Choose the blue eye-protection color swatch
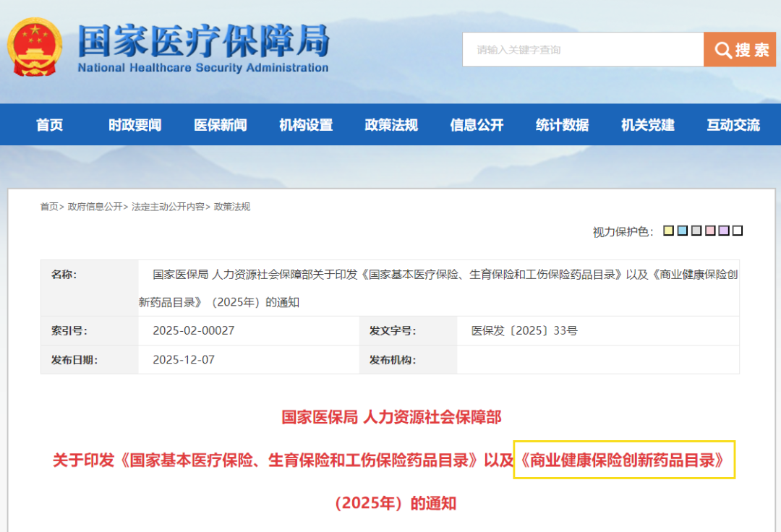Image resolution: width=781 pixels, height=532 pixels. [683, 231]
